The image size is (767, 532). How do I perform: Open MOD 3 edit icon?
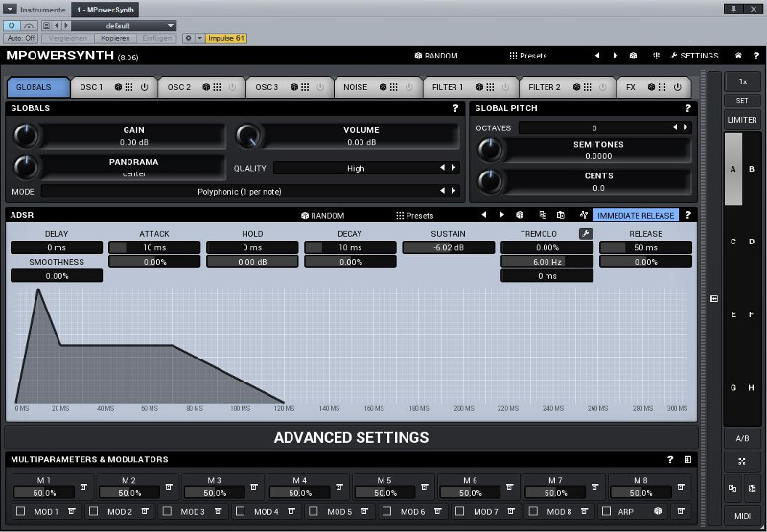click(x=219, y=511)
